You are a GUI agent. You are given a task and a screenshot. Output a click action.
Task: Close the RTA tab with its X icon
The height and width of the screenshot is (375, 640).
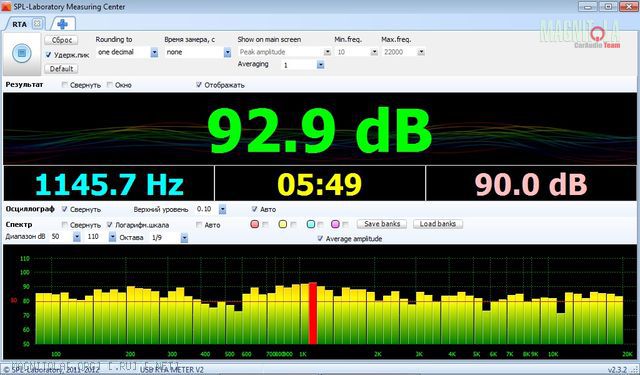pyautogui.click(x=37, y=24)
